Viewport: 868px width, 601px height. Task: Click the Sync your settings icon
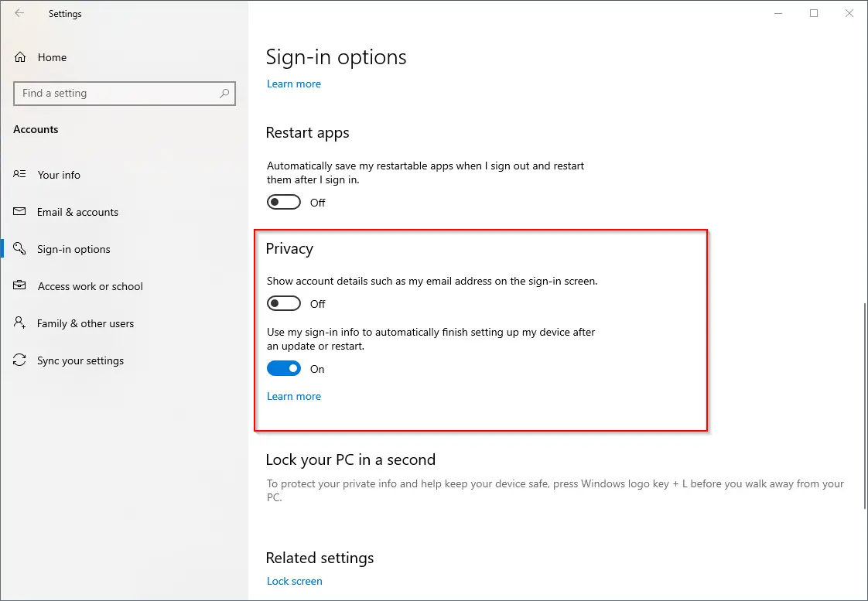click(19, 360)
